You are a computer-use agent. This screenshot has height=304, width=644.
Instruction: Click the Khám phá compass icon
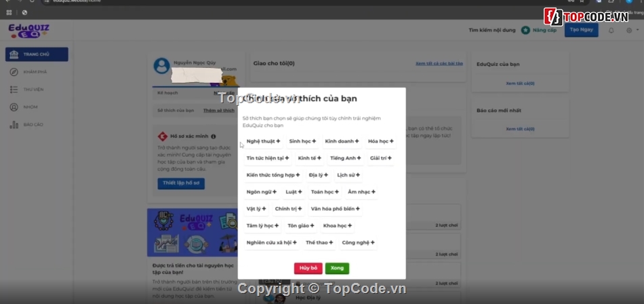(14, 72)
